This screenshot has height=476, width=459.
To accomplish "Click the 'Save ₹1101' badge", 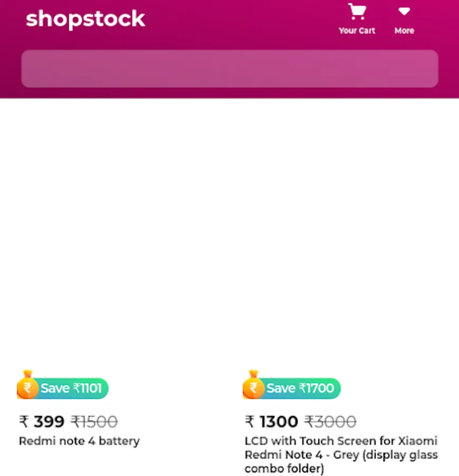I will click(71, 388).
